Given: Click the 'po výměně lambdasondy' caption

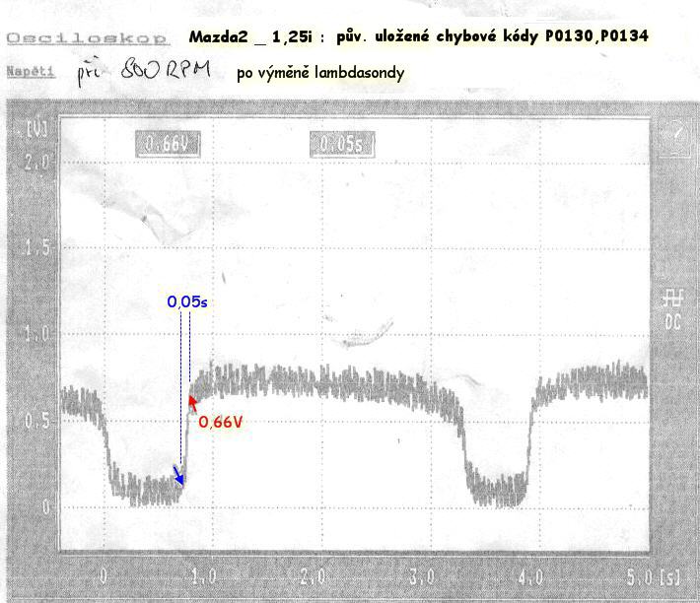Looking at the screenshot, I should click(319, 73).
